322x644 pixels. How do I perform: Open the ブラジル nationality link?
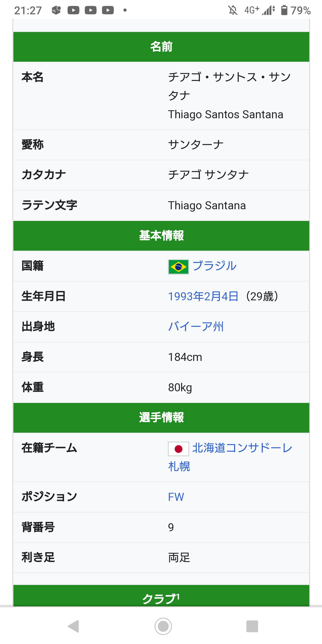pos(214,266)
